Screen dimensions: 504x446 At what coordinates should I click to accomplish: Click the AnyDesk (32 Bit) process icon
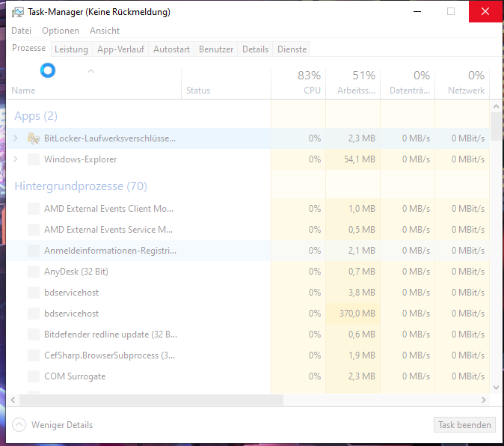(x=34, y=272)
